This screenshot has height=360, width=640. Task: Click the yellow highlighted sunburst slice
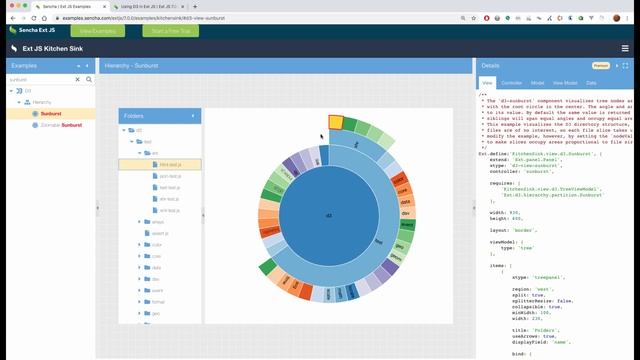336,122
